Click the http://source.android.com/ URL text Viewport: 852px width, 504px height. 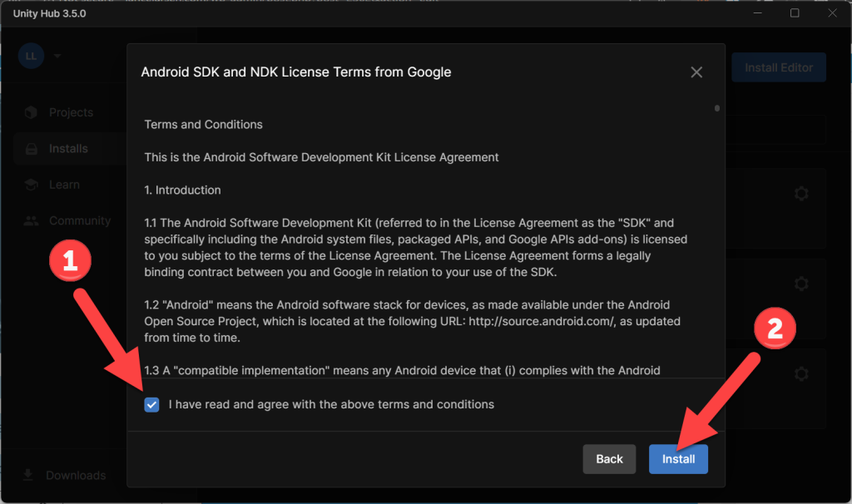click(x=542, y=322)
